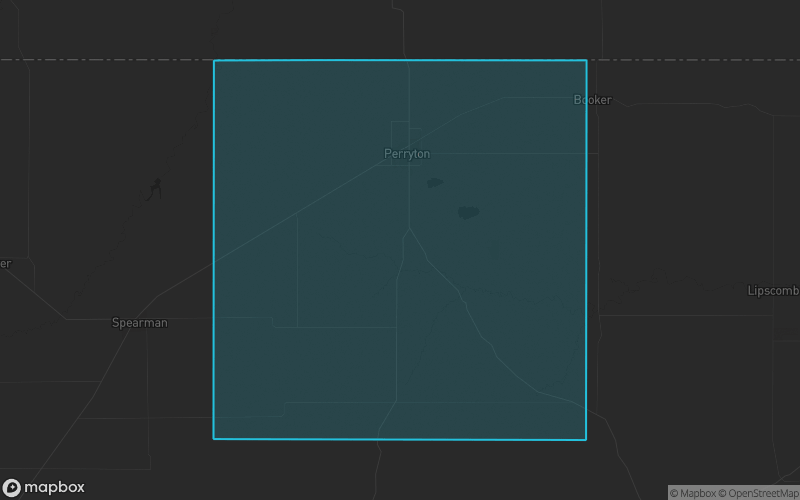800x500 pixels.
Task: Open the Mapbox logo link
Action: pos(43,487)
